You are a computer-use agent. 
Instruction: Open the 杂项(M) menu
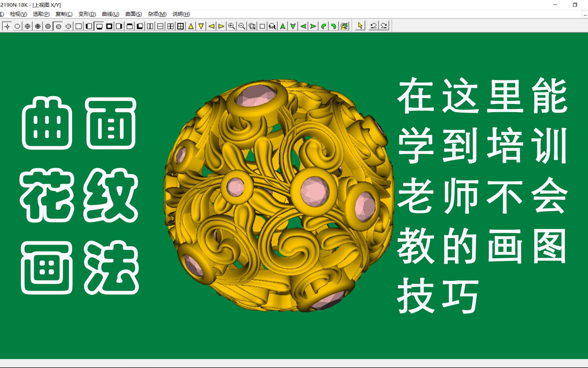tap(156, 14)
